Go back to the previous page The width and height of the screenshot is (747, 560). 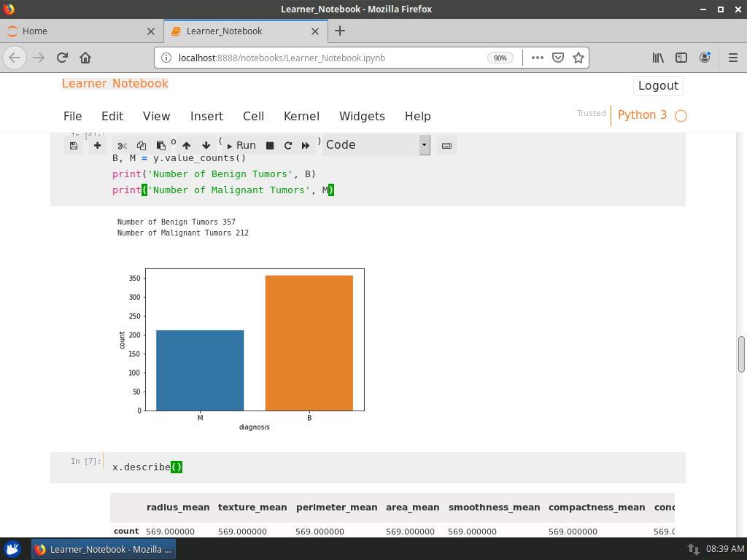tap(15, 58)
